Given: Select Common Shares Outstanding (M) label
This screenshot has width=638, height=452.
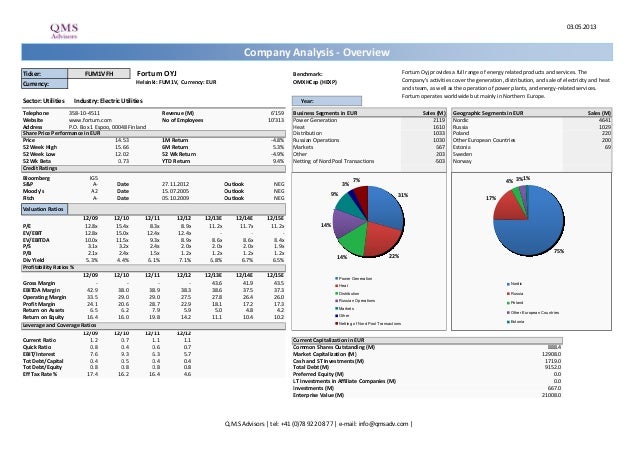Looking at the screenshot, I should tap(334, 347).
